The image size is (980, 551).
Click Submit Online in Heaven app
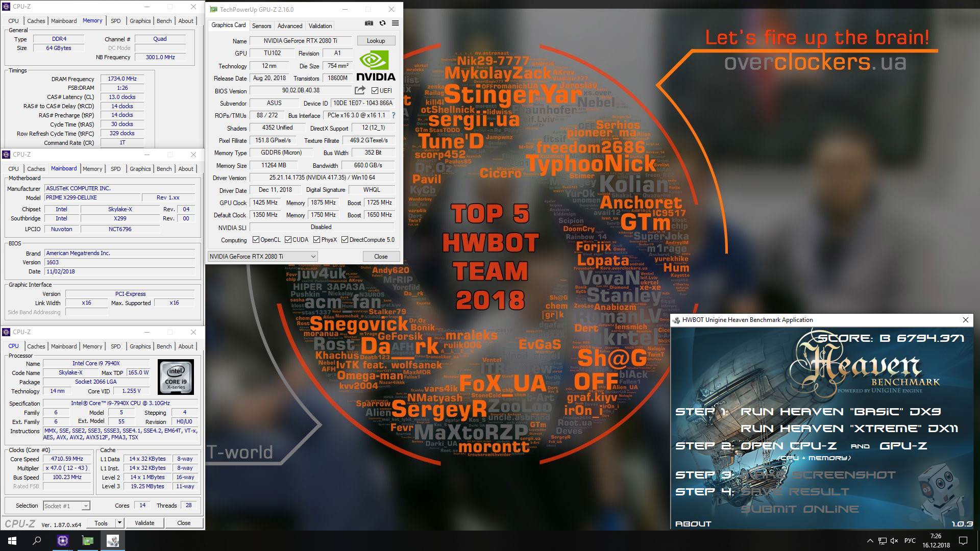tap(799, 509)
